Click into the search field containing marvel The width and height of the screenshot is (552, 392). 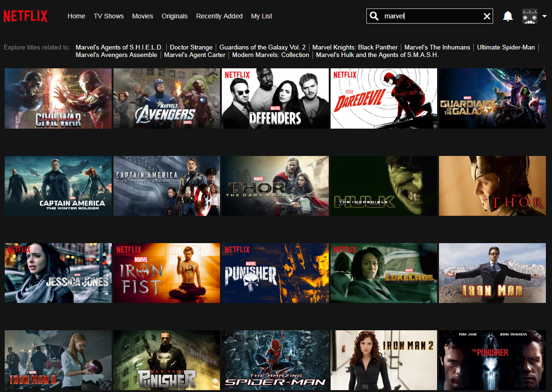430,16
